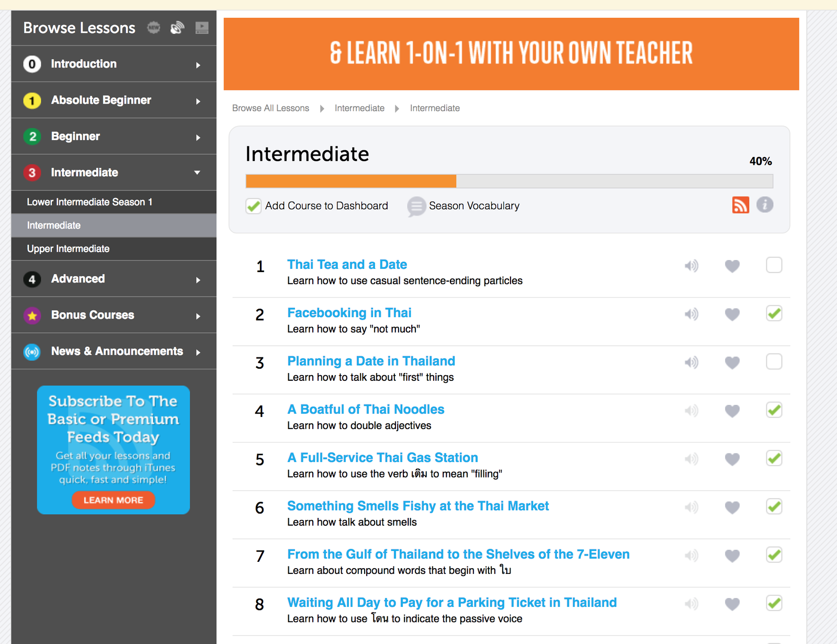Viewport: 837px width, 644px height.
Task: Play audio for Thai Tea and a Date
Action: 691,266
